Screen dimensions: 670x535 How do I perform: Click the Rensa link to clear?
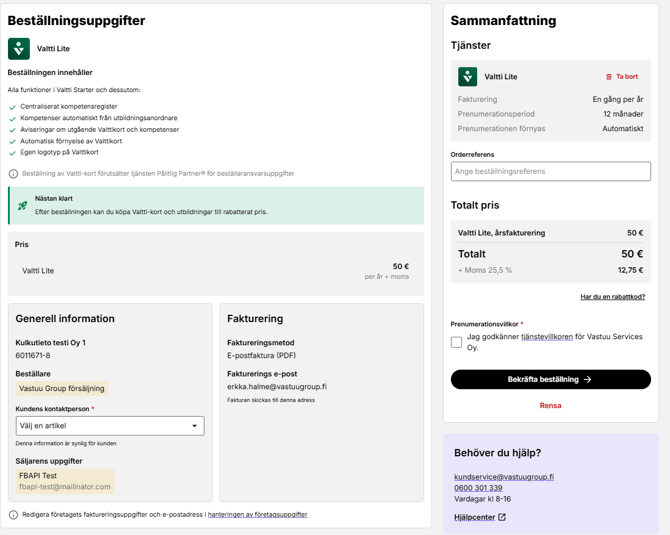pos(550,406)
